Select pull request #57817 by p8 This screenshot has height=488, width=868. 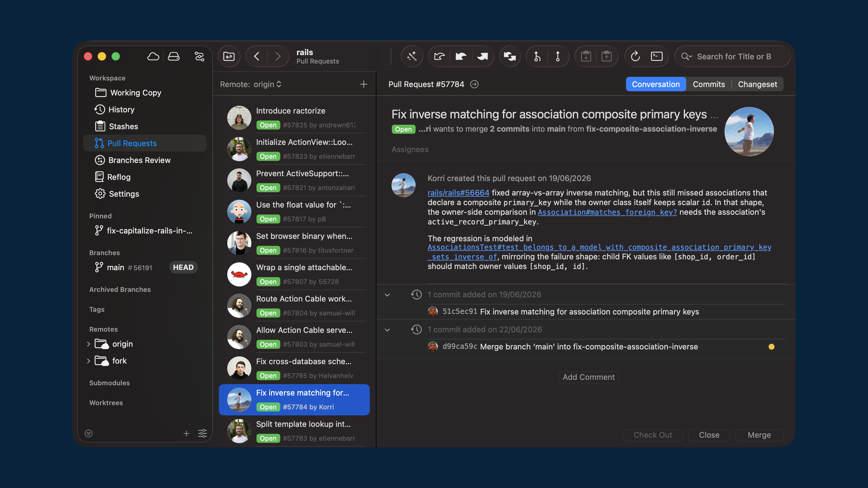click(294, 212)
